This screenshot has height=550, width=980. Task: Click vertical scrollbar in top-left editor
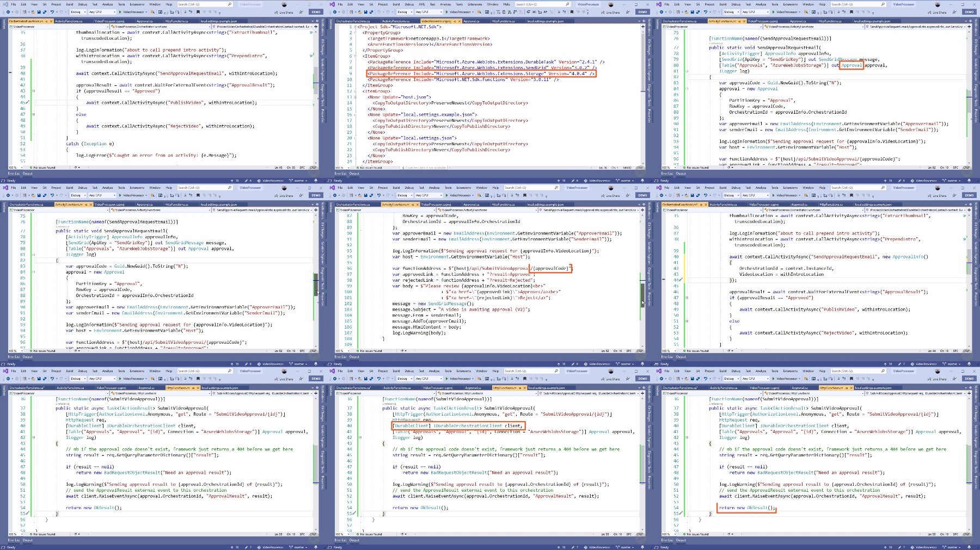point(316,97)
